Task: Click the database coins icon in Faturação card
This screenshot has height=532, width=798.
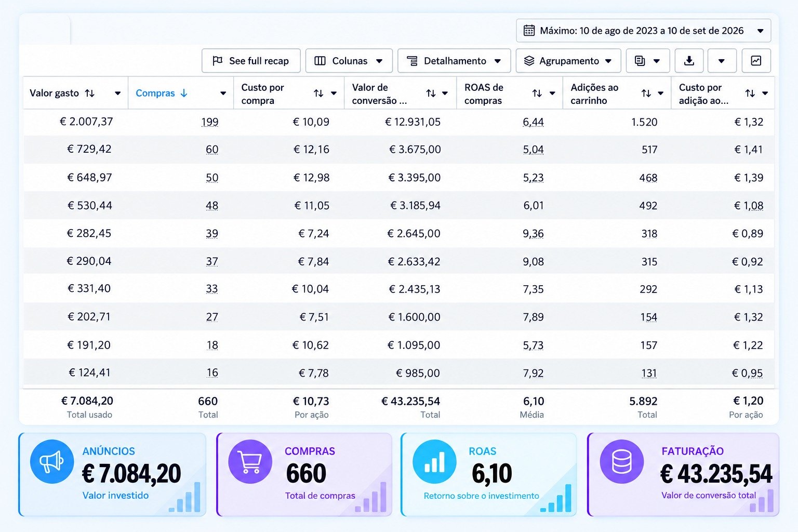Action: (622, 461)
